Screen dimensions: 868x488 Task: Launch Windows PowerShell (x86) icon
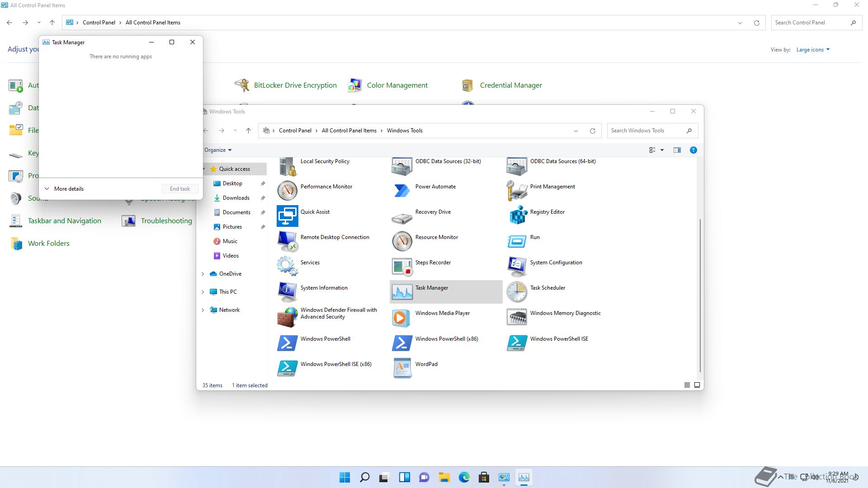pos(402,343)
